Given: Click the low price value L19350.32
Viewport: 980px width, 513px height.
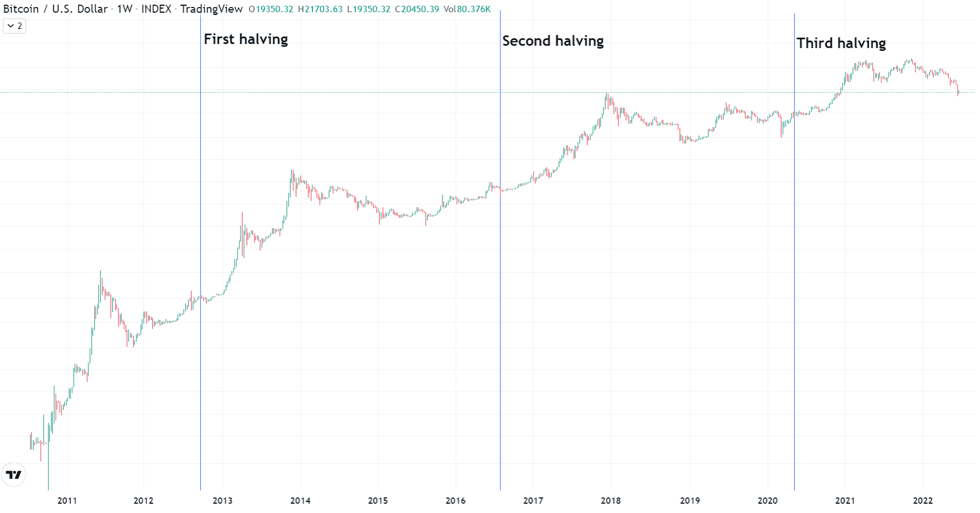Looking at the screenshot, I should [x=369, y=9].
